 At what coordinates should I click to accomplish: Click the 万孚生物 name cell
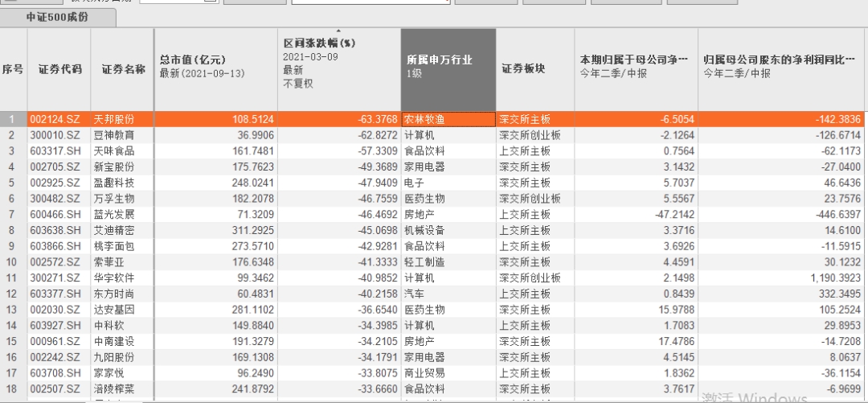pyautogui.click(x=122, y=199)
